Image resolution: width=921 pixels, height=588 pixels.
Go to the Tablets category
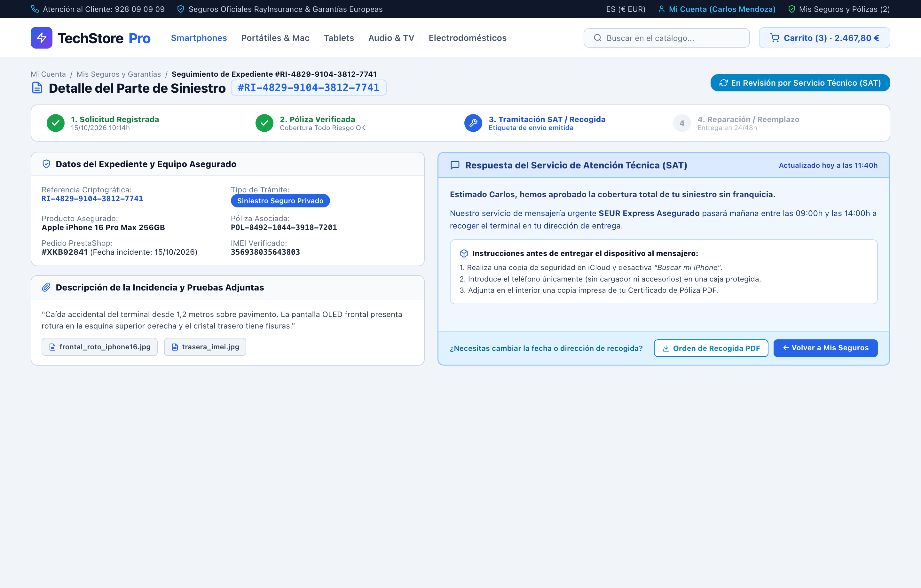coord(339,38)
